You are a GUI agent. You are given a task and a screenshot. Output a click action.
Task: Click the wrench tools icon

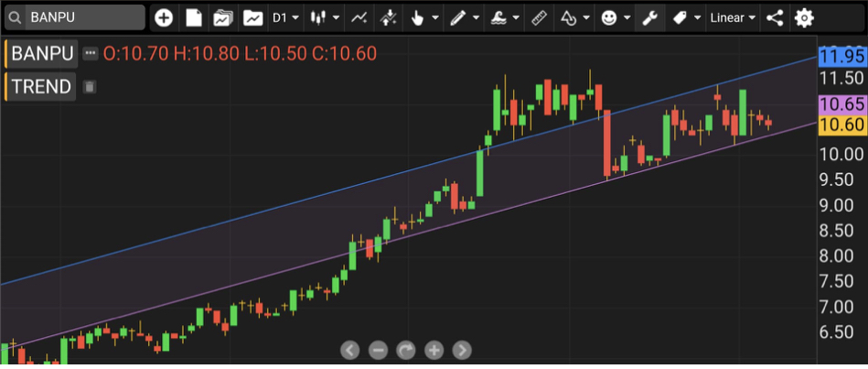coord(649,17)
